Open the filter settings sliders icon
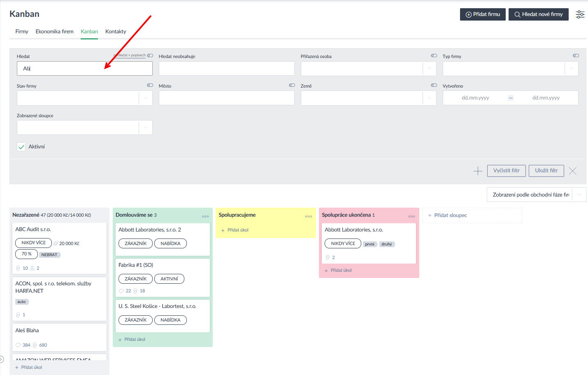Image resolution: width=588 pixels, height=375 pixels. point(580,14)
